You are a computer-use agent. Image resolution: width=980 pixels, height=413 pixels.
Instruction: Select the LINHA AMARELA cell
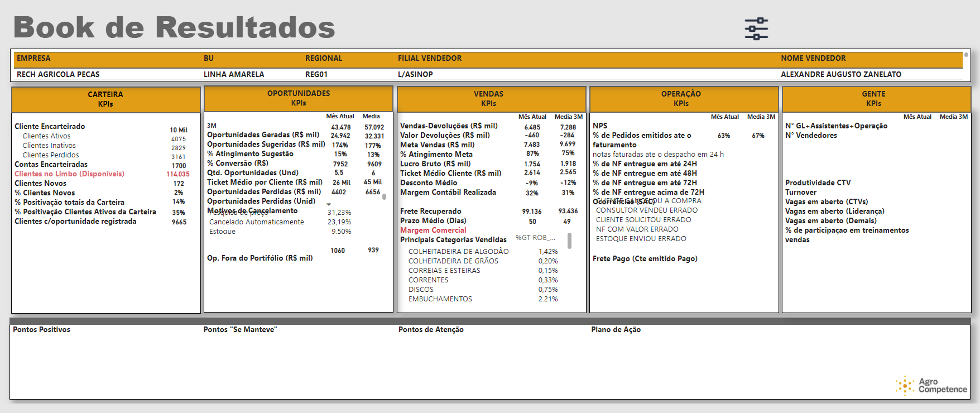point(234,74)
